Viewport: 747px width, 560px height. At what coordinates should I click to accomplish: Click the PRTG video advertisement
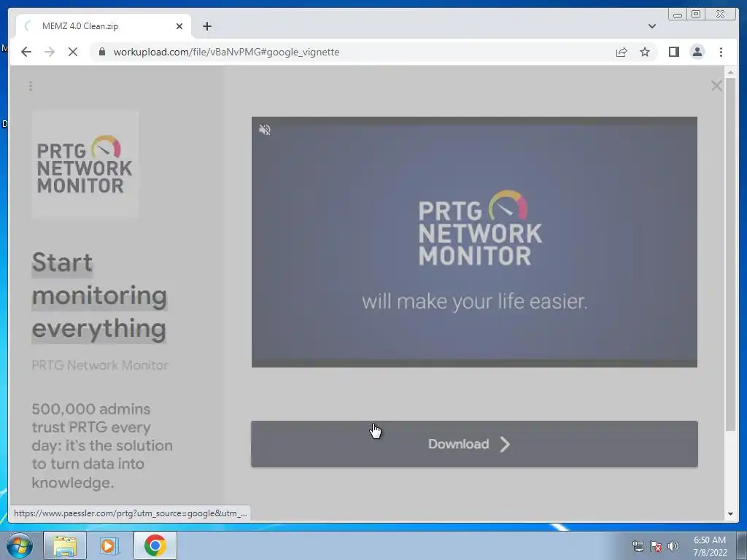pyautogui.click(x=474, y=242)
